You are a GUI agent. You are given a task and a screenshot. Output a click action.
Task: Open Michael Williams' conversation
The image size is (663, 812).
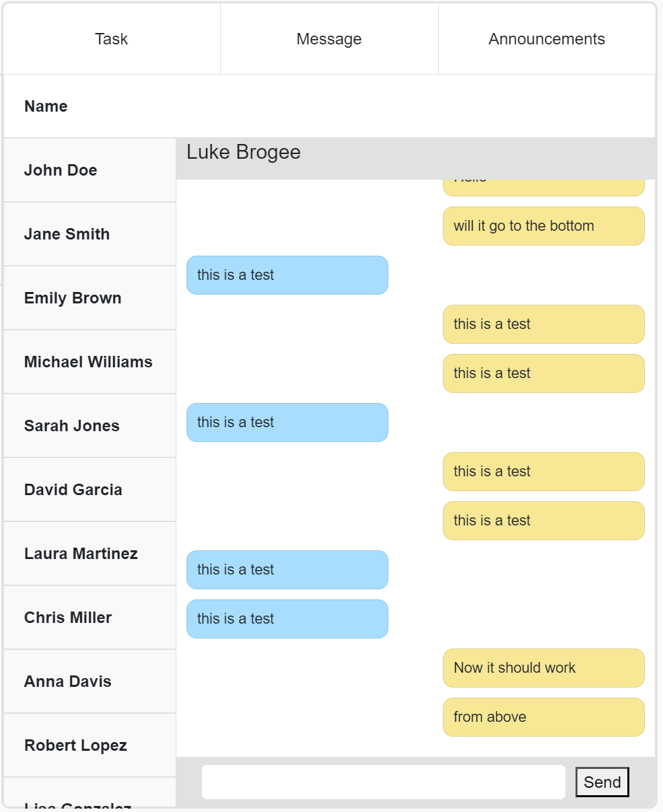[x=88, y=361]
